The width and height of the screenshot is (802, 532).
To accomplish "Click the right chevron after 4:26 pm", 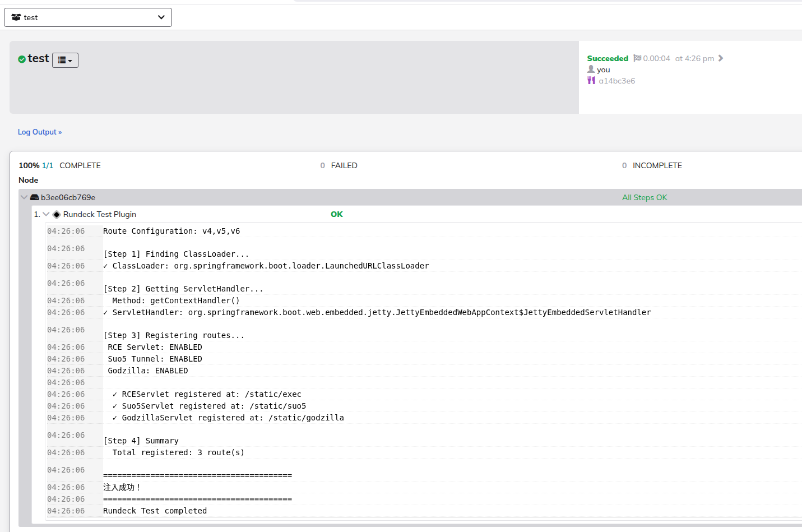I will point(721,58).
